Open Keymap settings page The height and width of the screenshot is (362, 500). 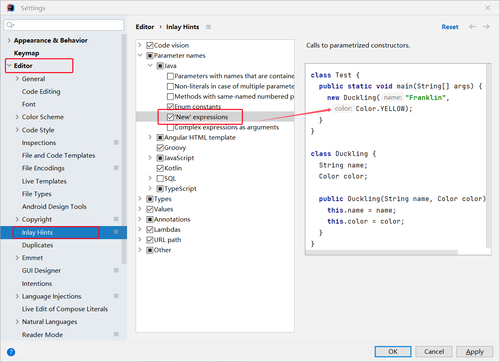click(26, 53)
